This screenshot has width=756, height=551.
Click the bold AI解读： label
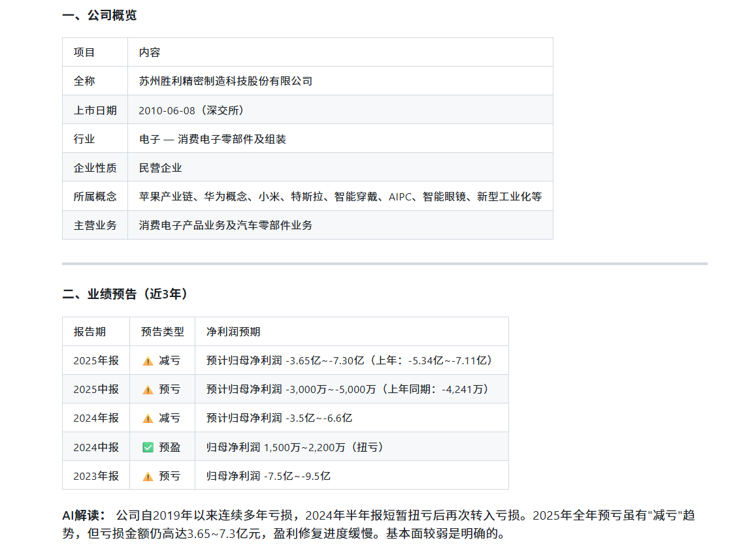(84, 515)
